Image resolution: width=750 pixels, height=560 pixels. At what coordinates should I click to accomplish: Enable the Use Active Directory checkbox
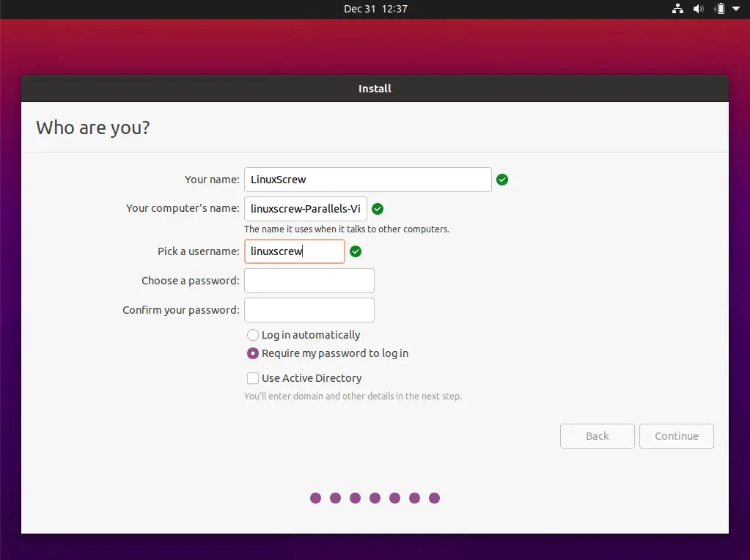252,378
